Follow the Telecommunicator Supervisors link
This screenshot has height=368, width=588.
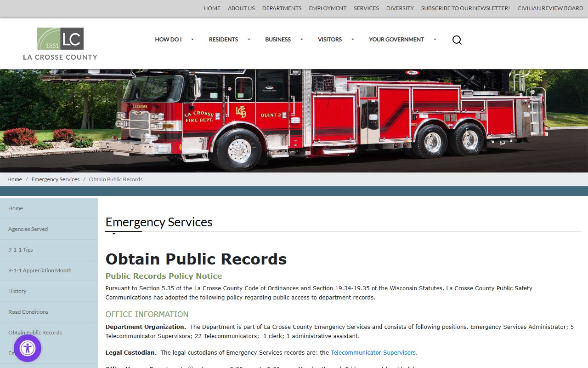click(373, 353)
